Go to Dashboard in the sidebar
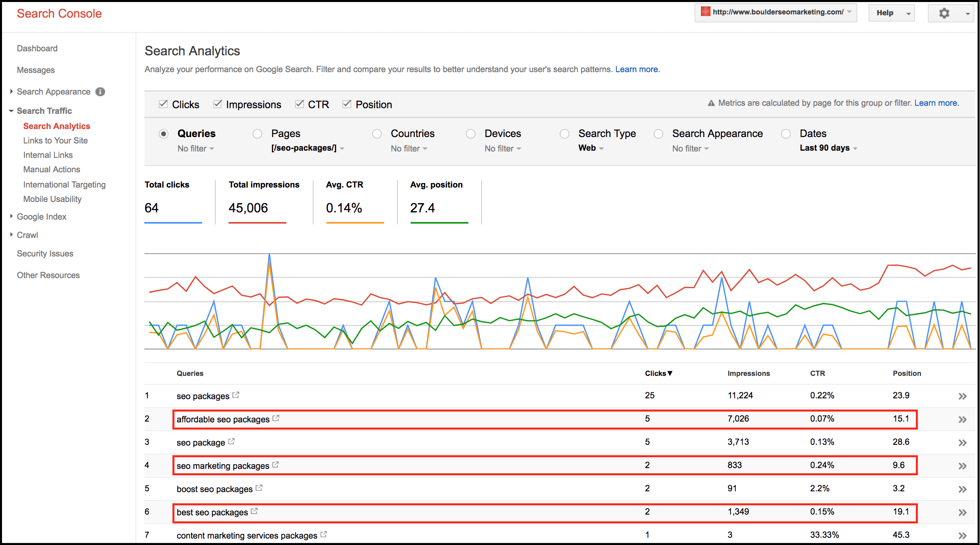The image size is (980, 545). [x=37, y=48]
